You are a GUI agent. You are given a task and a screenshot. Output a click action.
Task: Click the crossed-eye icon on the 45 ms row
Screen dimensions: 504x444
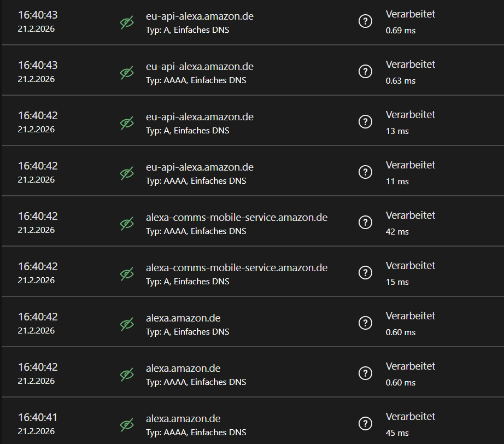click(127, 425)
